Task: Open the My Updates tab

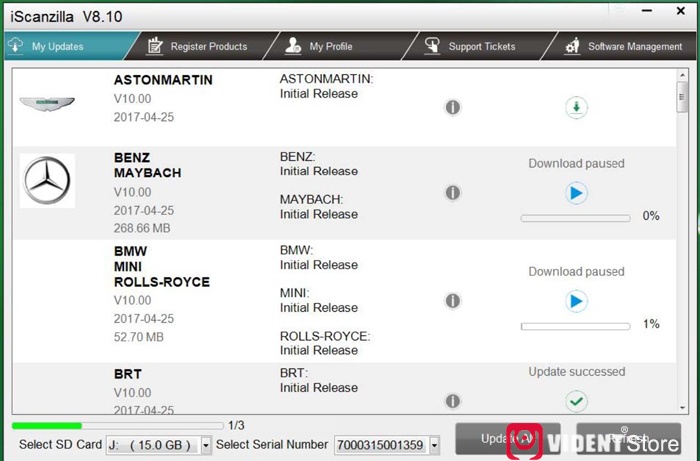Action: (67, 46)
